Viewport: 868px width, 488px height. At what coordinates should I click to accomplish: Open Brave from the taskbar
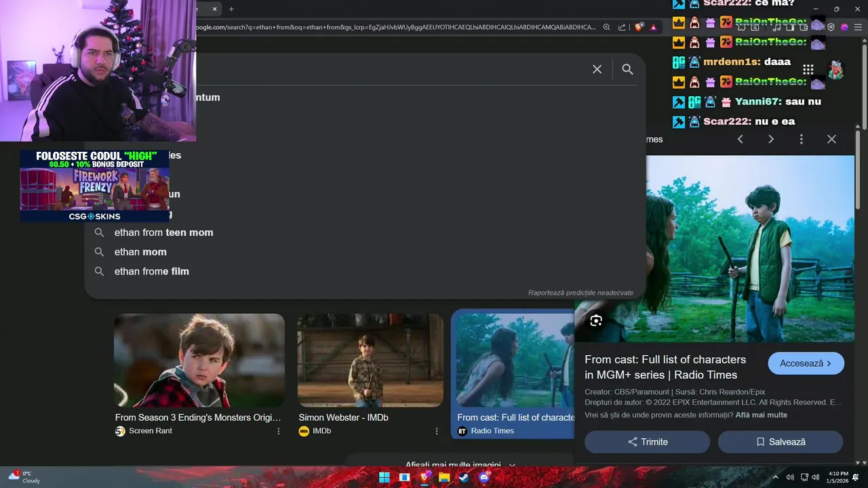(425, 477)
